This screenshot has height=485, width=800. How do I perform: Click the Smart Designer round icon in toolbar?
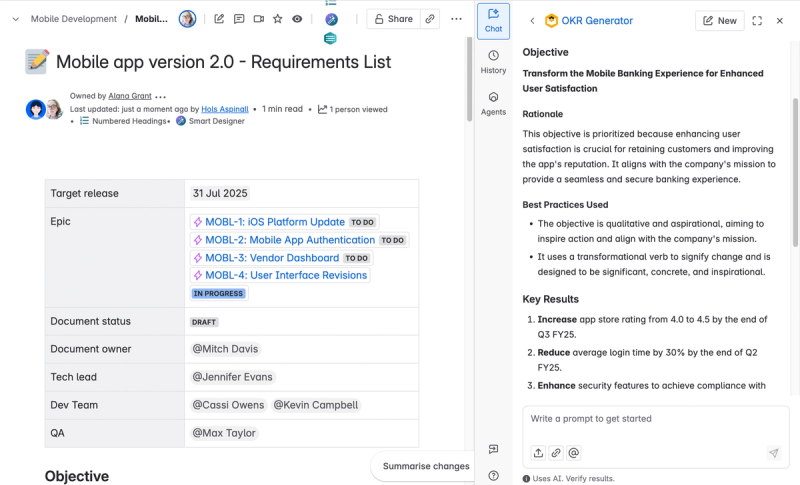point(331,19)
